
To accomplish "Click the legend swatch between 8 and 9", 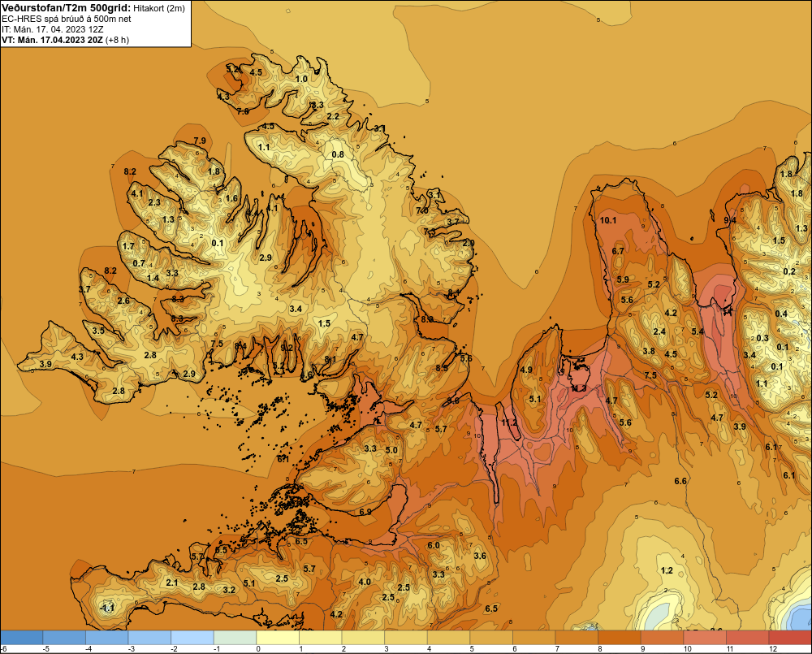I will pos(620,637).
